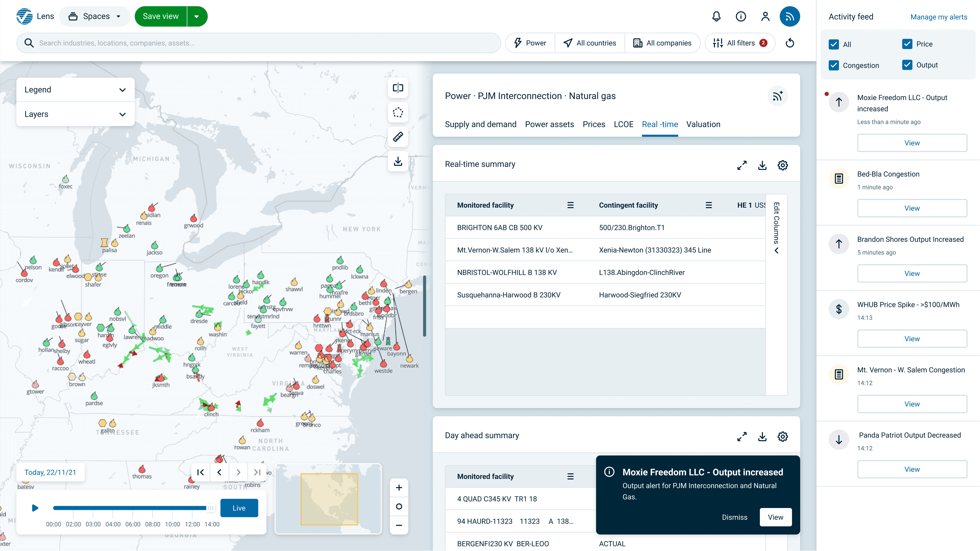Open Save view dropdown arrow

(197, 16)
